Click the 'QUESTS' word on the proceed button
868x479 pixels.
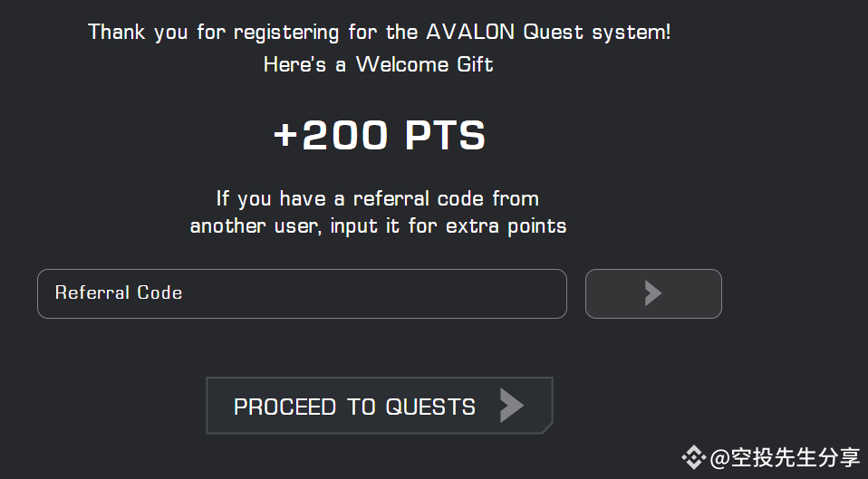click(430, 407)
